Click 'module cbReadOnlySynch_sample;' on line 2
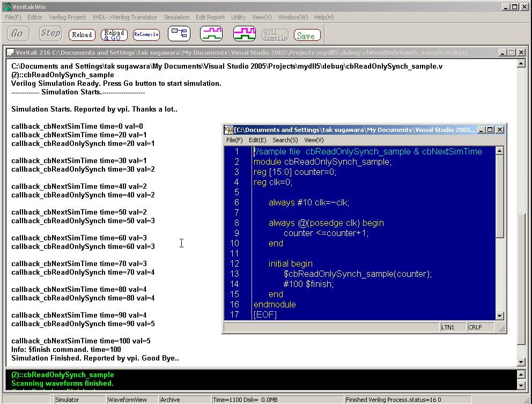Image resolution: width=532 pixels, height=404 pixels. [322, 161]
